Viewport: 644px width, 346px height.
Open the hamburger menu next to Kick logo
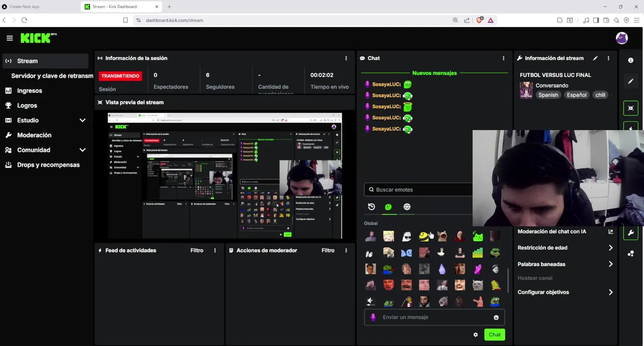10,38
